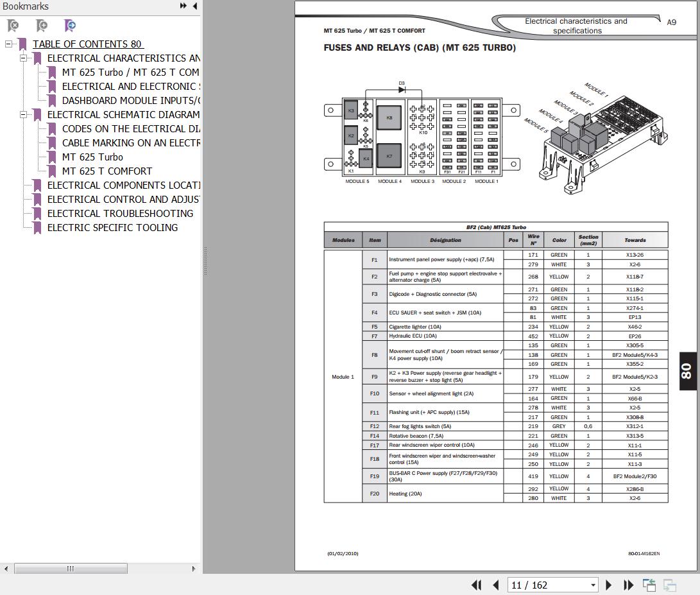This screenshot has width=700, height=595.
Task: Click bookmark icon beside TABLE OF CONTENTS 80
Action: click(x=22, y=44)
